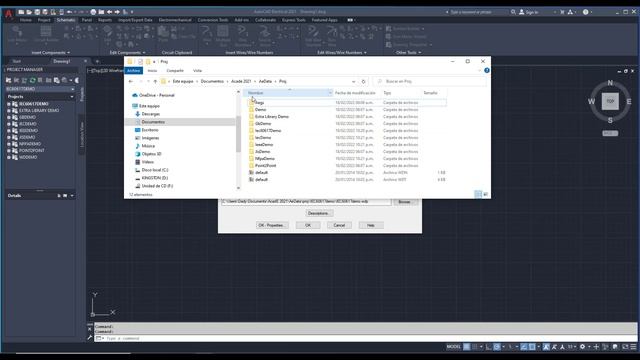Screen dimensions: 640x360
Task: Click the TOP face of the ViewCube
Action: tap(610, 101)
